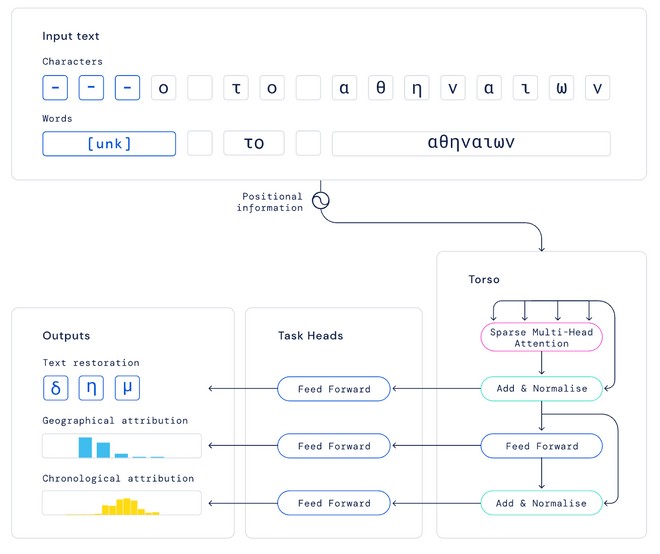660x554 pixels.
Task: Click the Feed Forward block inside Torso
Action: [541, 446]
